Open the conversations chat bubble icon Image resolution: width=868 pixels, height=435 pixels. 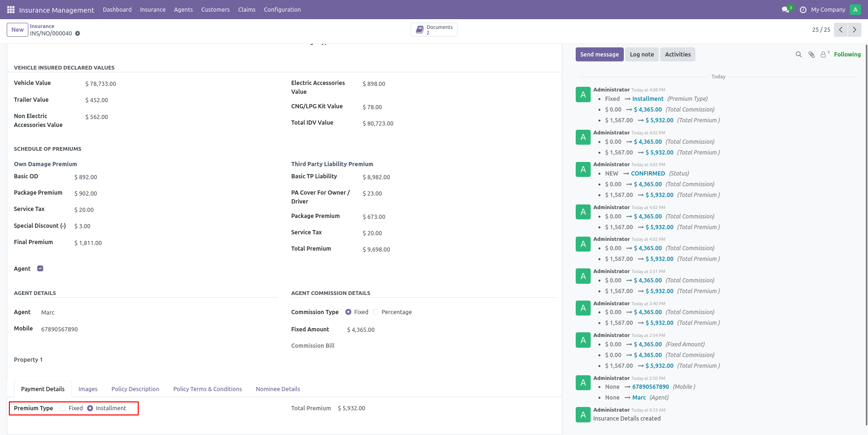[x=785, y=10]
